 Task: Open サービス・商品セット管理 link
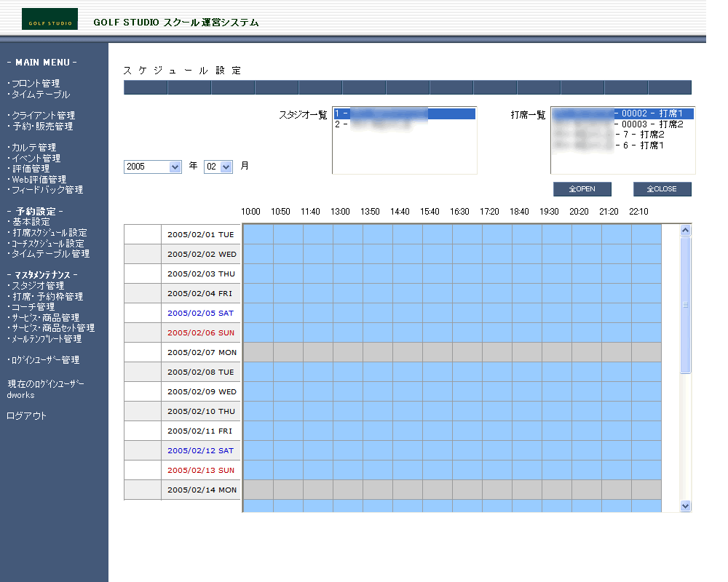click(53, 327)
